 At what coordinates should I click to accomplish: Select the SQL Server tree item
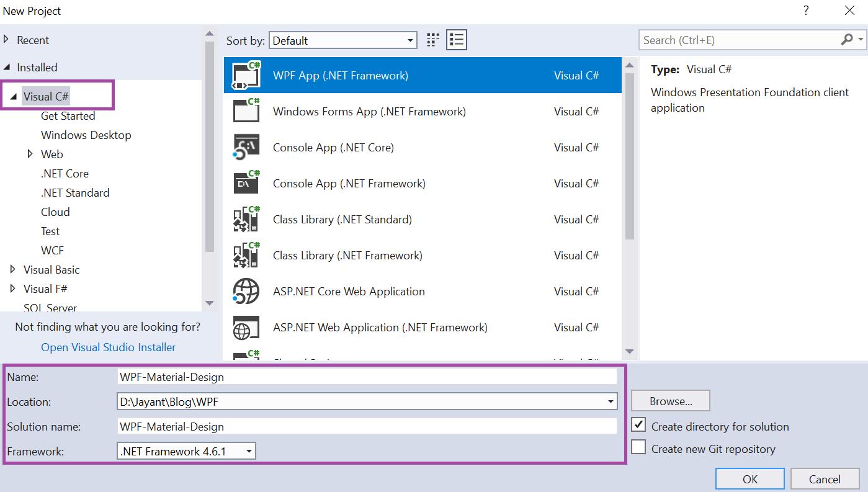[50, 308]
